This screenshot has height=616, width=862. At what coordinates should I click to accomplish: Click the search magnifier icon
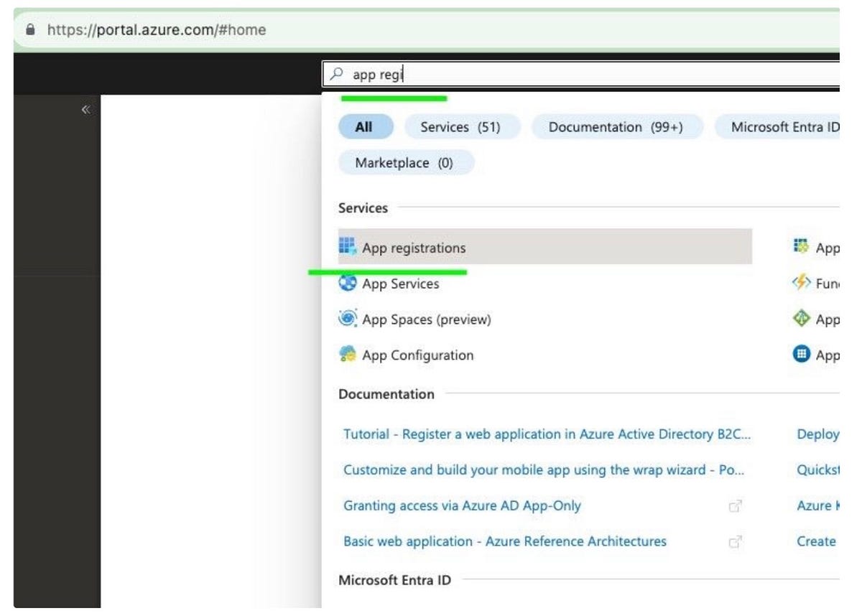[x=336, y=74]
